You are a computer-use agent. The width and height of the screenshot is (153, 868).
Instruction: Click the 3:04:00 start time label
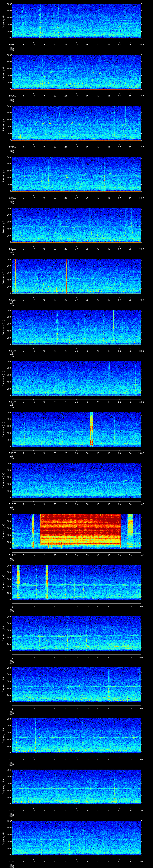[12, 198]
